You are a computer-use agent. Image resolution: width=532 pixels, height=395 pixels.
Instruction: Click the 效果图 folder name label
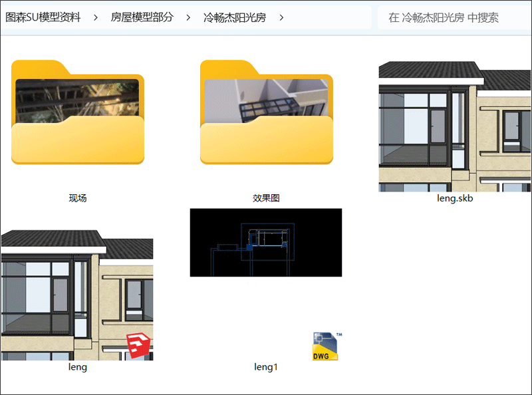click(266, 198)
